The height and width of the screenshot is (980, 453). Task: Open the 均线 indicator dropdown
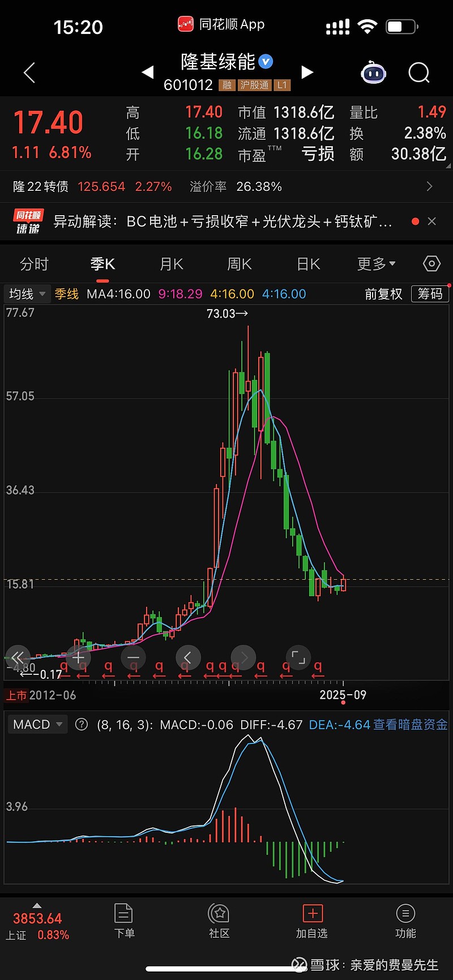tap(27, 294)
